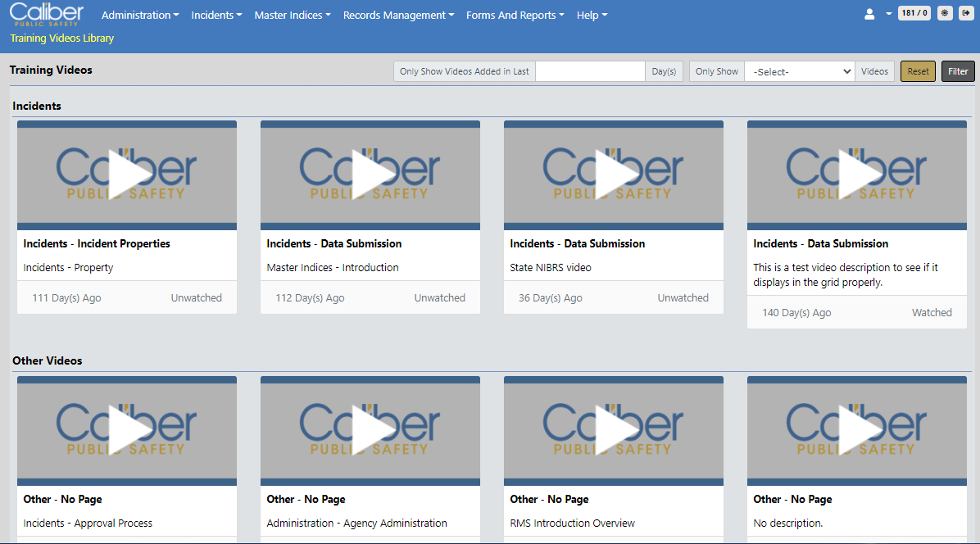The width and height of the screenshot is (980, 544).
Task: Click the Training Videos Library link
Action: [x=62, y=39]
